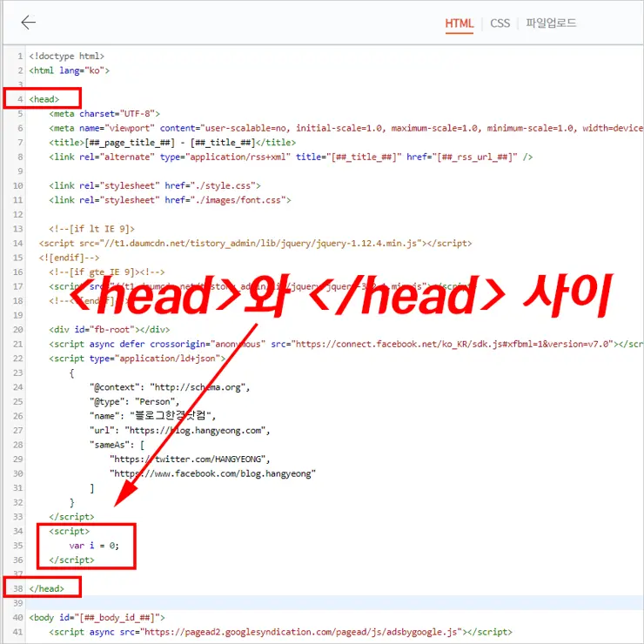644x644 pixels.
Task: Click the facebook.com/blog.hangyeong URL line
Action: pos(211,473)
